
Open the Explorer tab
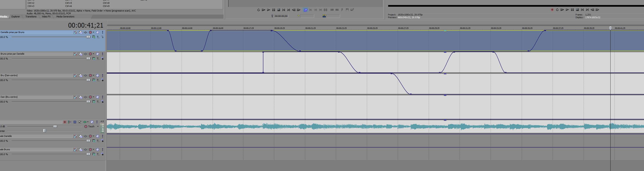tap(15, 17)
